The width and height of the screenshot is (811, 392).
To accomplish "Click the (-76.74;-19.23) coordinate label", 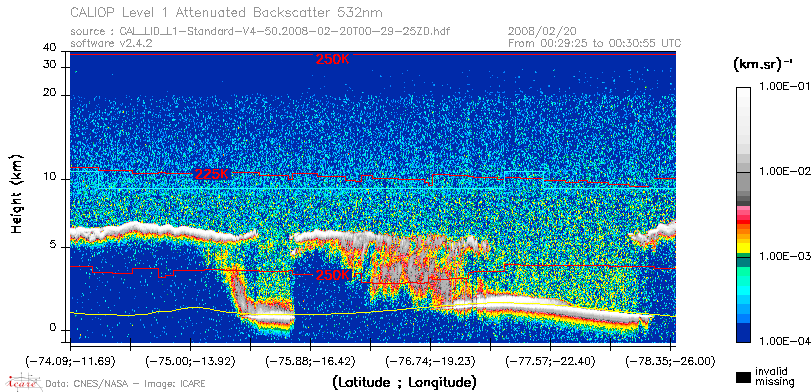I will 430,360.
